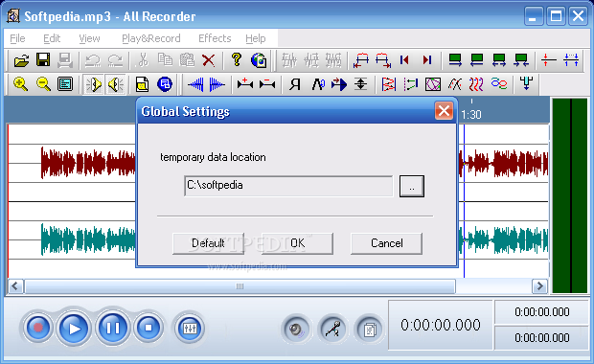Cancel the Global Settings dialog
This screenshot has height=364, width=594.
[x=386, y=243]
